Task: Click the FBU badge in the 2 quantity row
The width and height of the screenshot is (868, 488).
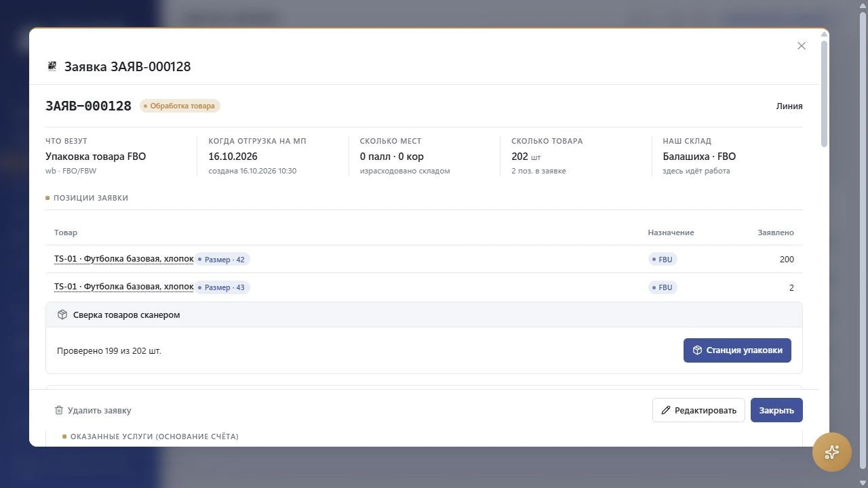Action: (x=663, y=287)
